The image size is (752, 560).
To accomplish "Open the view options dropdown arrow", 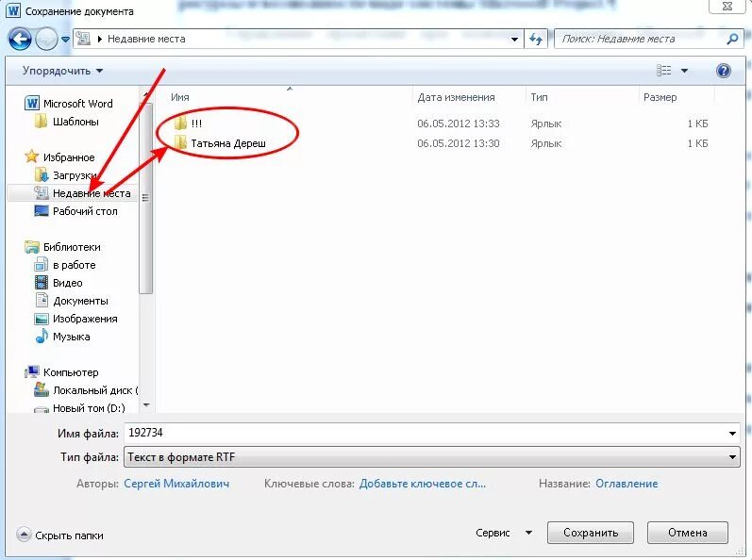I will click(684, 71).
